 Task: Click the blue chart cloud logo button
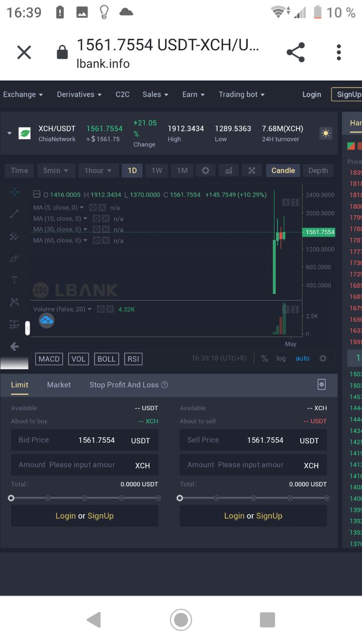[47, 320]
